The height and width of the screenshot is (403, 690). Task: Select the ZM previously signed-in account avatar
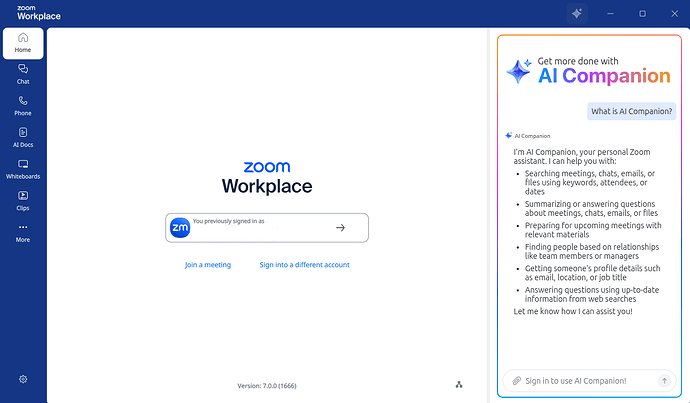click(x=180, y=228)
